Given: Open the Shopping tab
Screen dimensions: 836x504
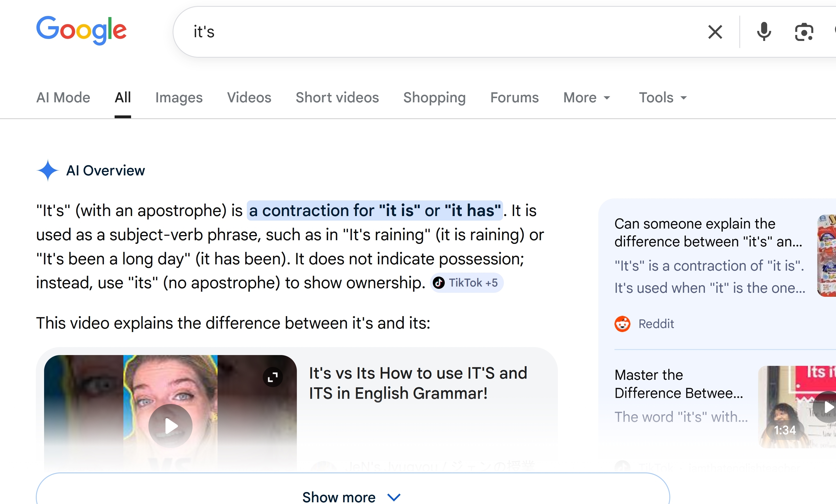Looking at the screenshot, I should (434, 98).
